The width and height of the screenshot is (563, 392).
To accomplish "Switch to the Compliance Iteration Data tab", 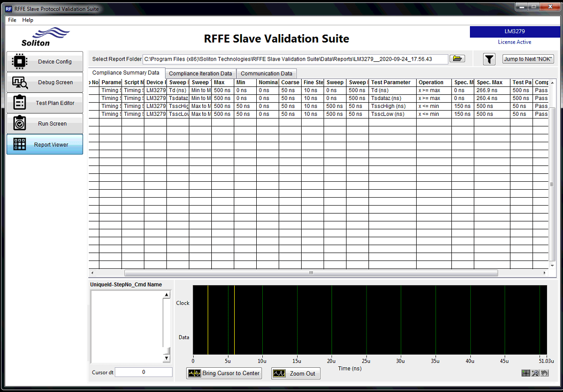I will 200,73.
